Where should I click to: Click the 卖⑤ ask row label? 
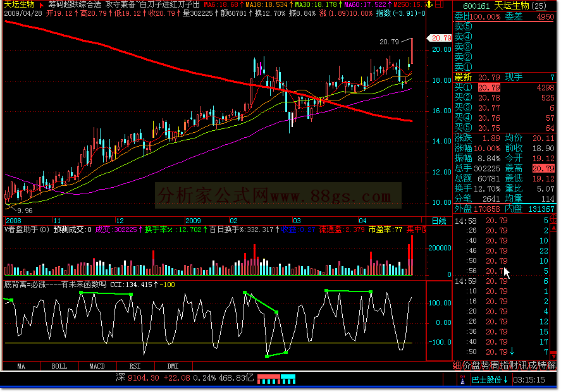click(x=464, y=27)
